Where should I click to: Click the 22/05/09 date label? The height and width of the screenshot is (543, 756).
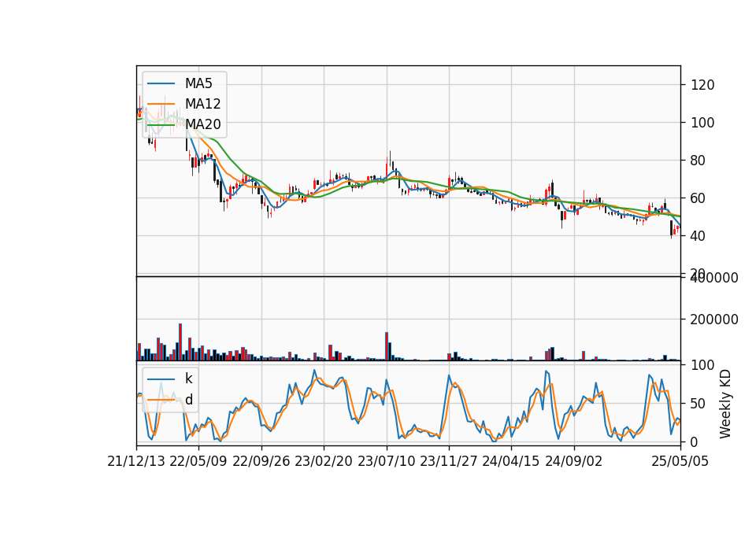point(198,462)
